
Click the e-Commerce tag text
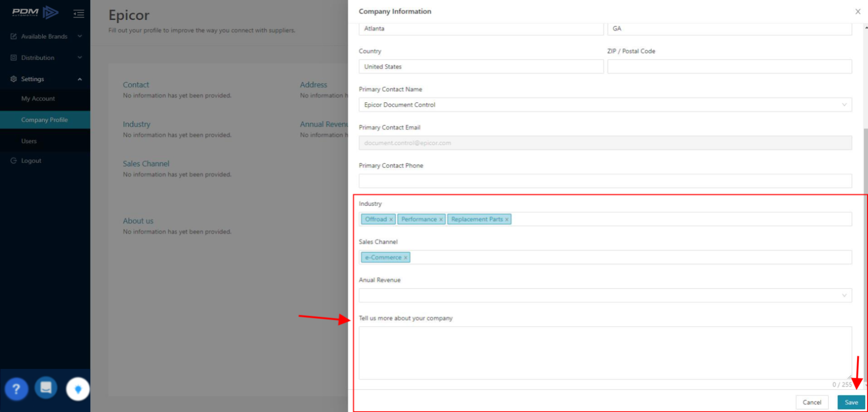pyautogui.click(x=383, y=257)
